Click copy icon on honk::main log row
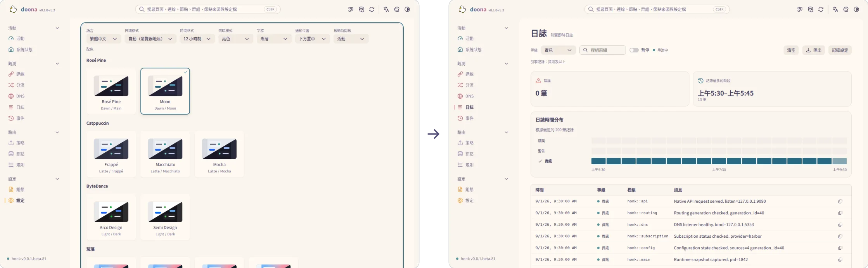Image resolution: width=868 pixels, height=268 pixels. (840, 259)
